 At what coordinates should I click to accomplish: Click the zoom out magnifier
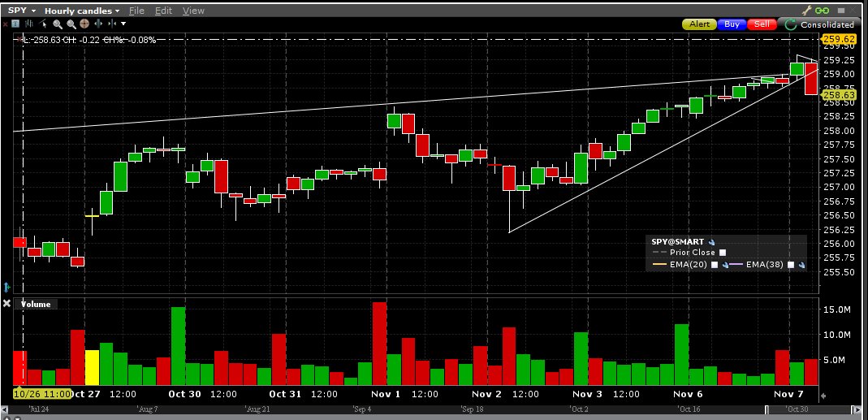[x=71, y=24]
